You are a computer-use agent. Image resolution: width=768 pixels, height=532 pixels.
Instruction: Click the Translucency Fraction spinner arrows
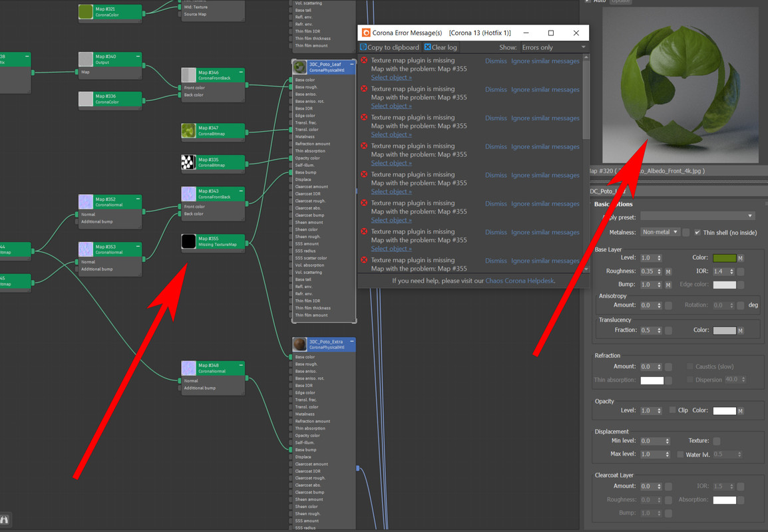tap(660, 331)
